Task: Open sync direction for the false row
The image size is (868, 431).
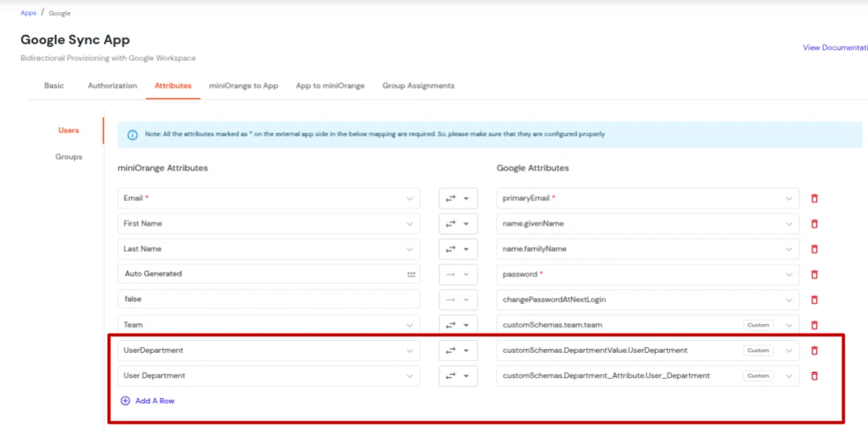Action: (x=459, y=300)
